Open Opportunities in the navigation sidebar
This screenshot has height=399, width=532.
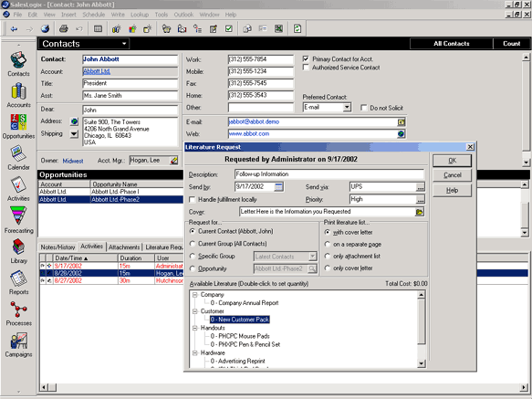point(18,127)
